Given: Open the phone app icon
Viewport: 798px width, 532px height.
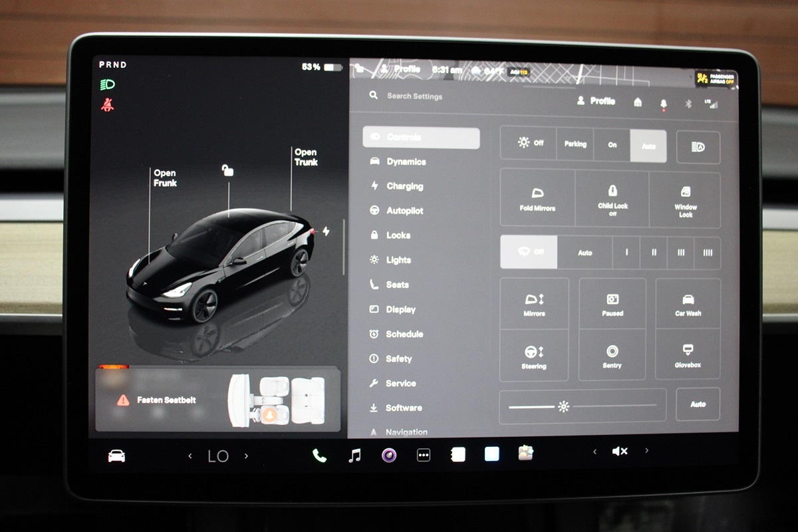Looking at the screenshot, I should click(x=320, y=456).
